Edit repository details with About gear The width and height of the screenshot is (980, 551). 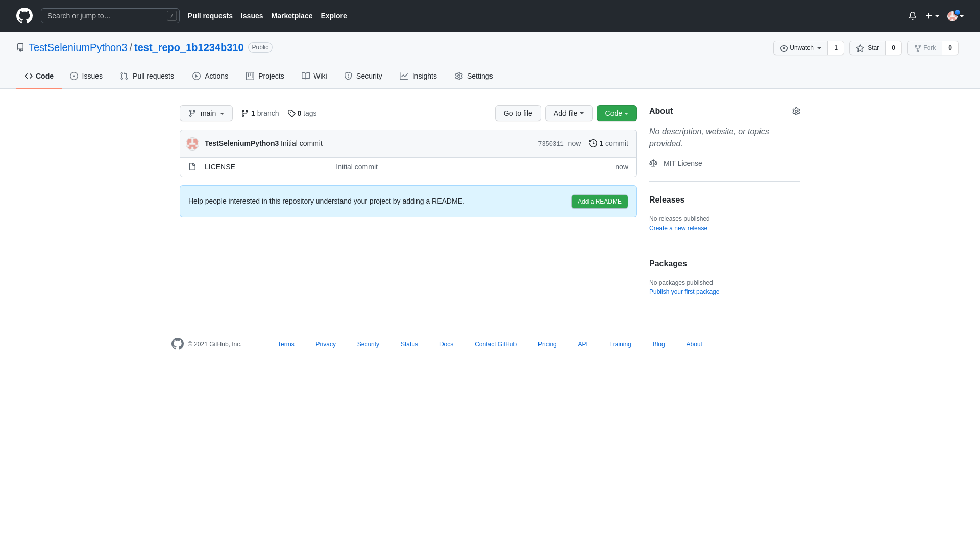pyautogui.click(x=796, y=111)
